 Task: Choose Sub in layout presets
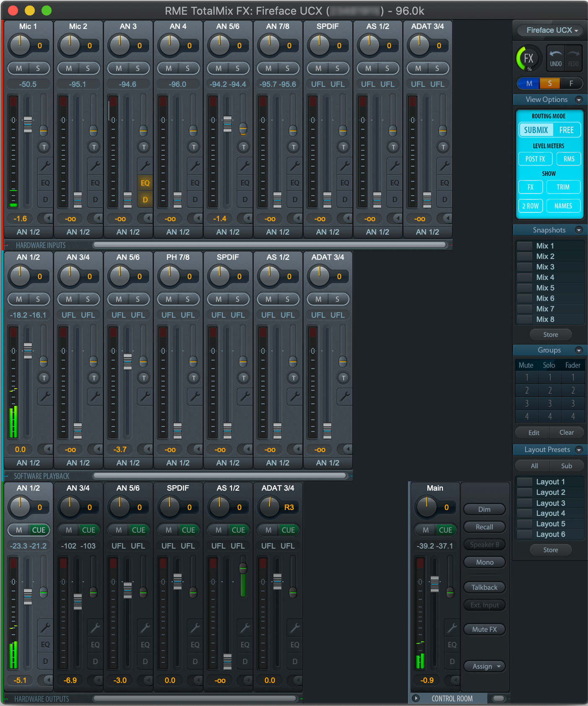(567, 466)
